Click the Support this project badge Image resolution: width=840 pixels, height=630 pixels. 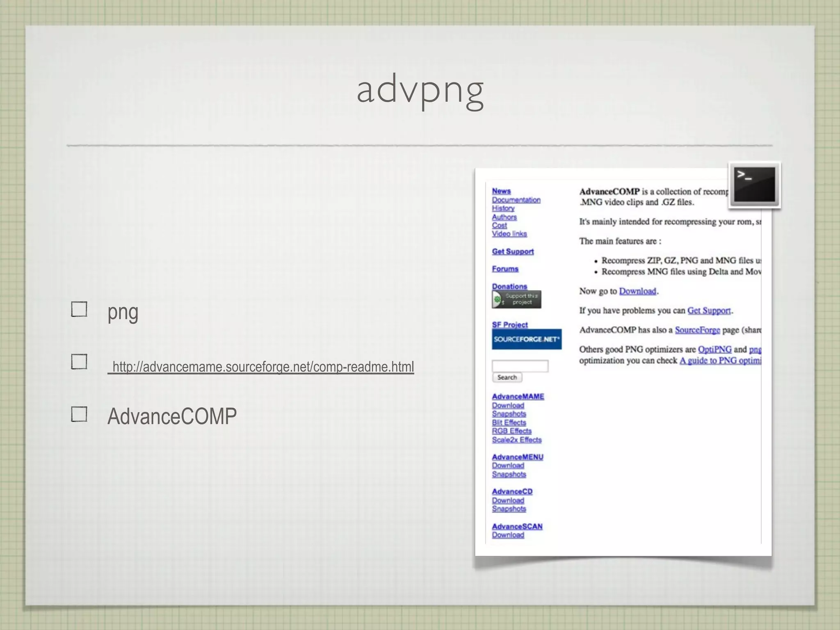[x=516, y=299]
